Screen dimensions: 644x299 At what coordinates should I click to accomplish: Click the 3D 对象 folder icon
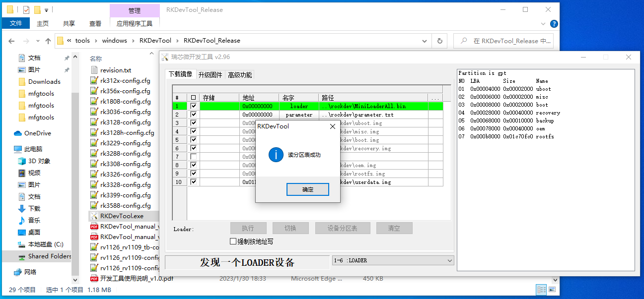tap(22, 161)
